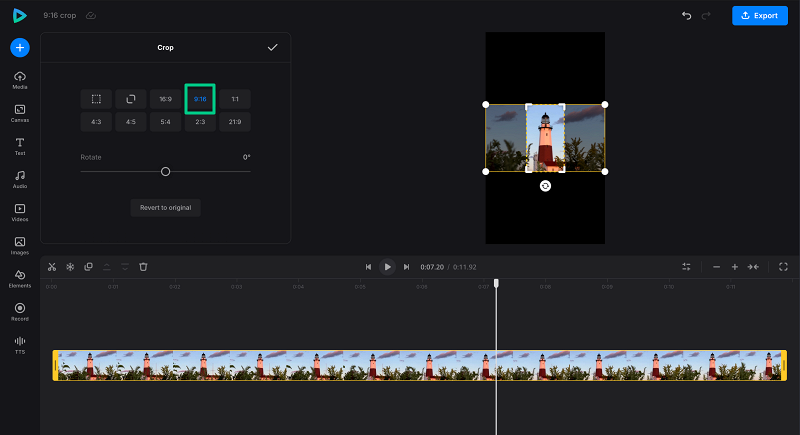Choose the 21:9 crop ratio
The height and width of the screenshot is (435, 800).
(235, 122)
